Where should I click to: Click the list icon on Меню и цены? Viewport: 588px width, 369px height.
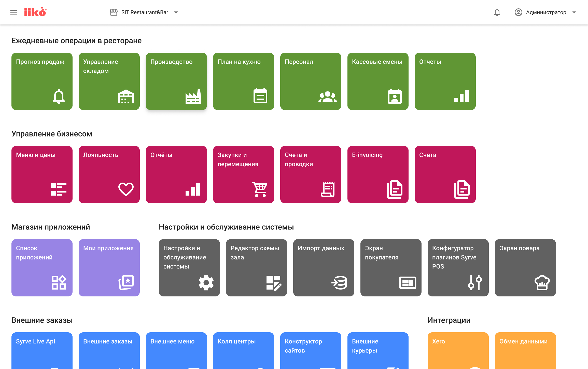tap(59, 189)
